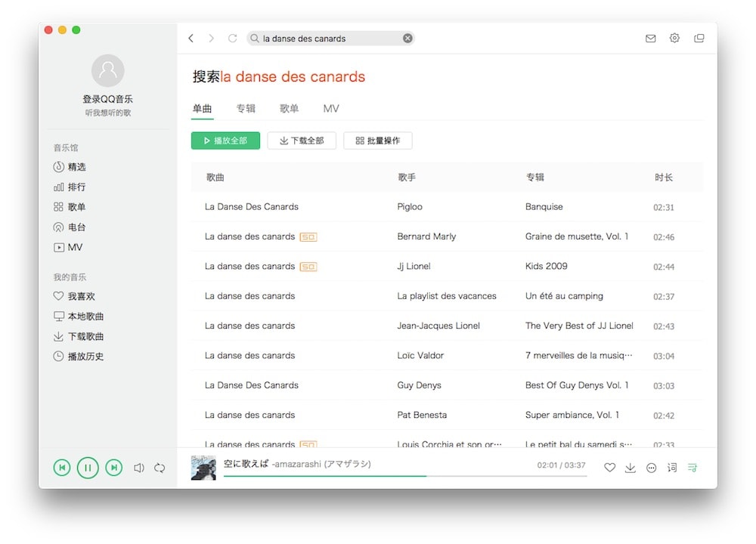Open artist Guy Denys
The width and height of the screenshot is (756, 544).
click(x=419, y=385)
